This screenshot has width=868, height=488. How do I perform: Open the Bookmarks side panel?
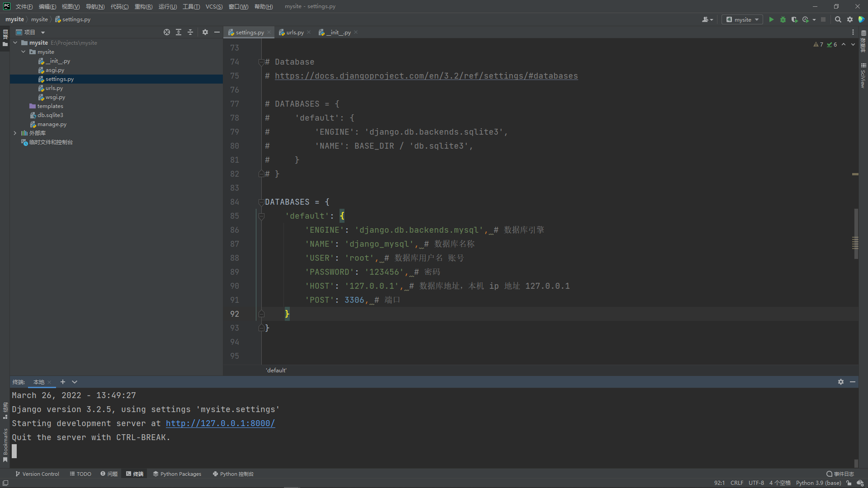(5, 445)
